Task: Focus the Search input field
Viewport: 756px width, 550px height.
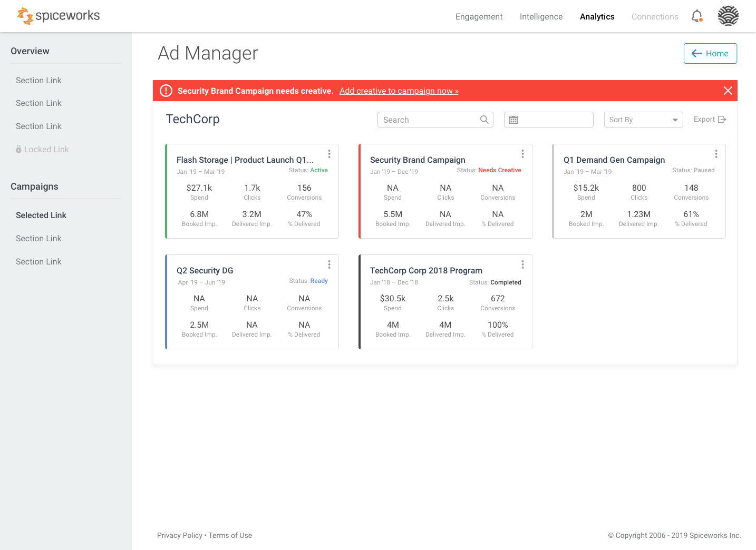Action: pyautogui.click(x=435, y=120)
